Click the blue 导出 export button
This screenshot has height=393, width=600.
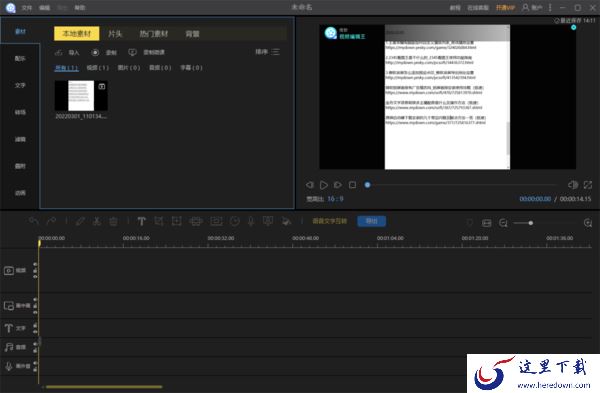pos(372,221)
